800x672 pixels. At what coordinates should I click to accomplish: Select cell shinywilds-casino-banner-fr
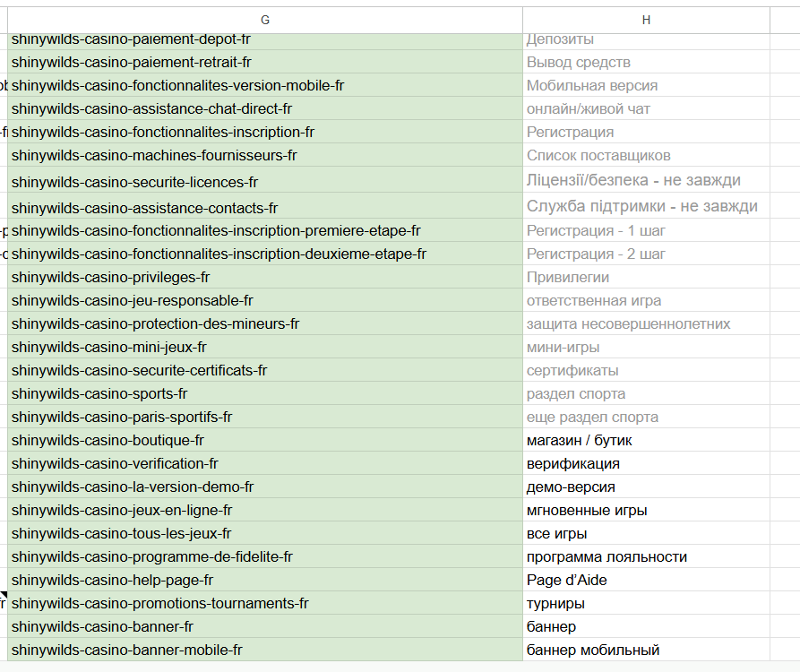click(265, 626)
